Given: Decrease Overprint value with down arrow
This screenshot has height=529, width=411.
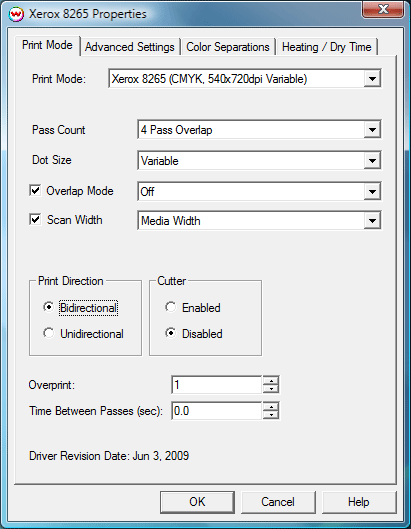Looking at the screenshot, I should (x=271, y=389).
